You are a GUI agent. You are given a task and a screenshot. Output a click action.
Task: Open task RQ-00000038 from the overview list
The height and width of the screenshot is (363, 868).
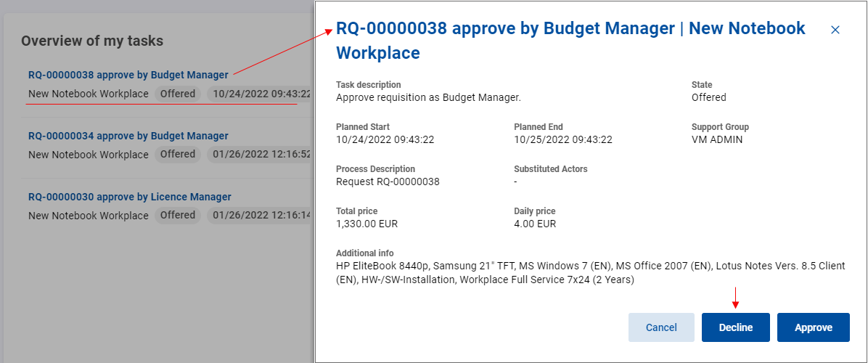click(x=128, y=74)
